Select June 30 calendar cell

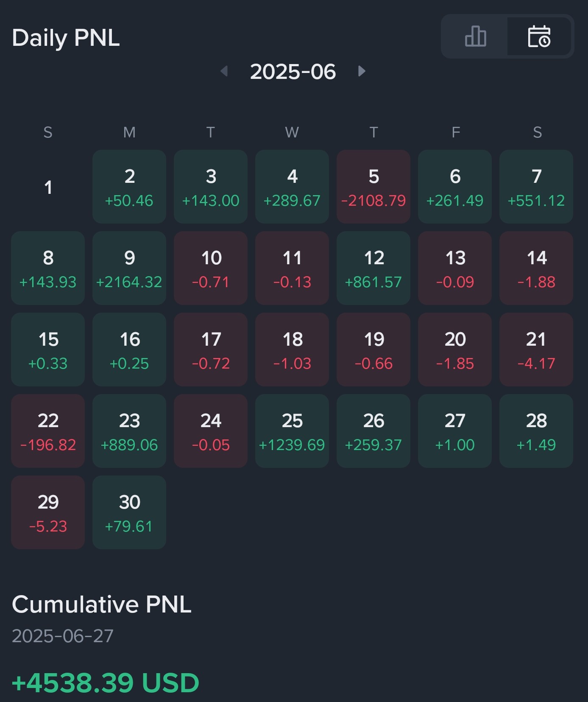(x=129, y=512)
